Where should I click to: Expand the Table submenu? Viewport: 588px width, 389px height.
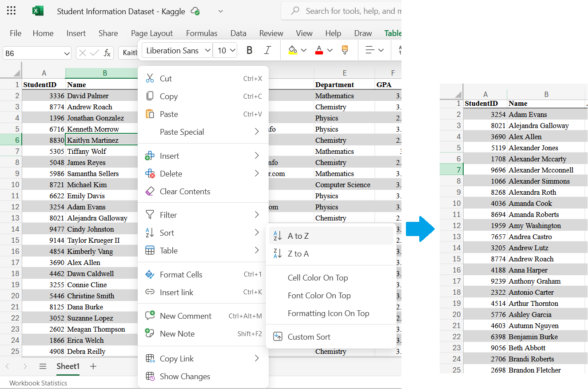pyautogui.click(x=257, y=250)
